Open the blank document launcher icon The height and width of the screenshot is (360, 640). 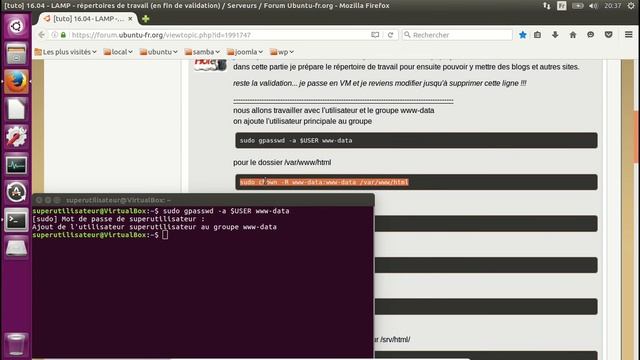(16, 109)
